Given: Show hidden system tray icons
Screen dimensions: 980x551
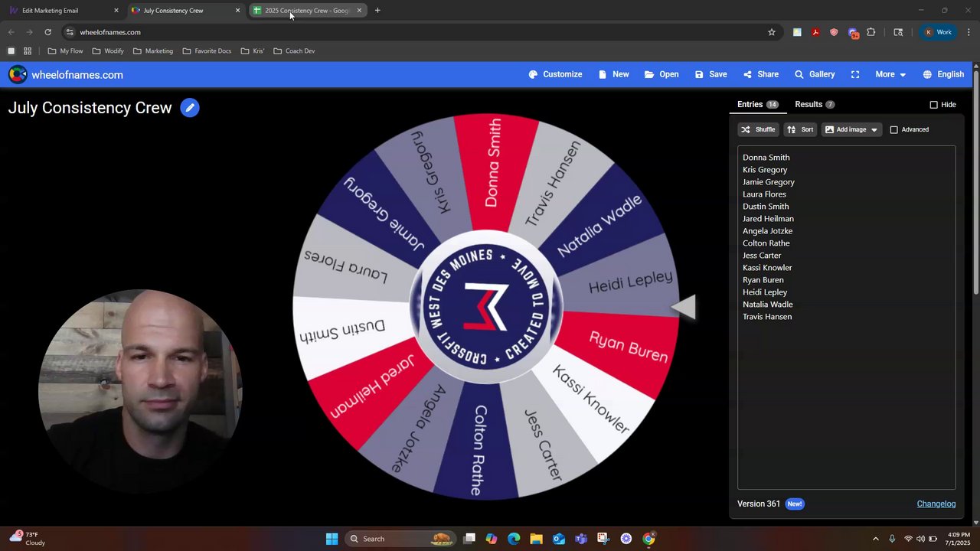Looking at the screenshot, I should [x=875, y=539].
